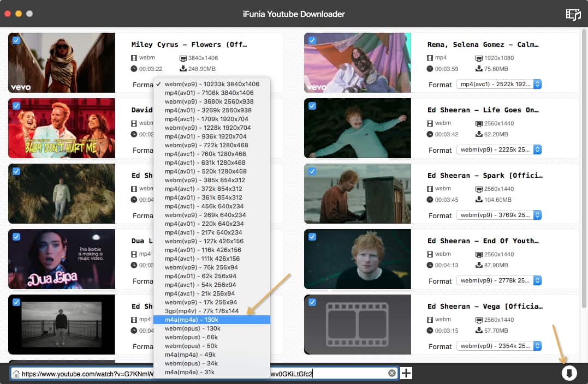The image size is (588, 384).
Task: Toggle the Dua Lipa video checkbox
Action: click(x=16, y=237)
